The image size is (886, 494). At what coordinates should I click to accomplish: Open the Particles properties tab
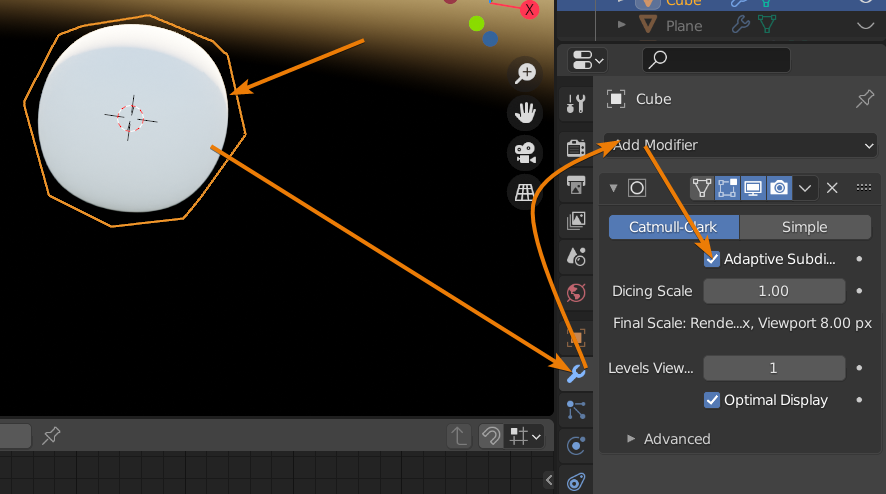click(x=576, y=409)
